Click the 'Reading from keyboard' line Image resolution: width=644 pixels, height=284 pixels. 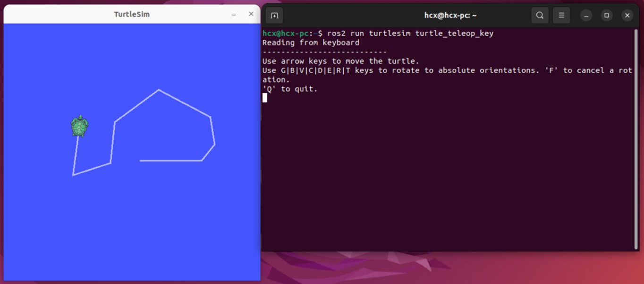tap(311, 43)
